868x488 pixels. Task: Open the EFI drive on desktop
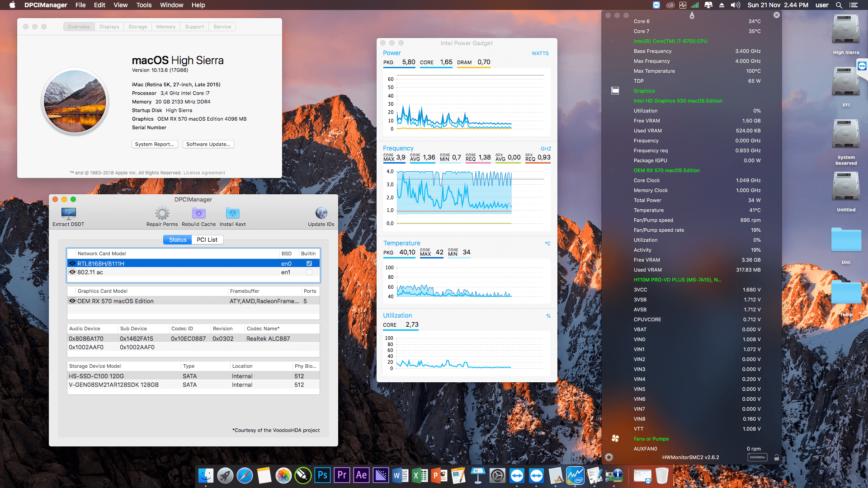pyautogui.click(x=846, y=81)
